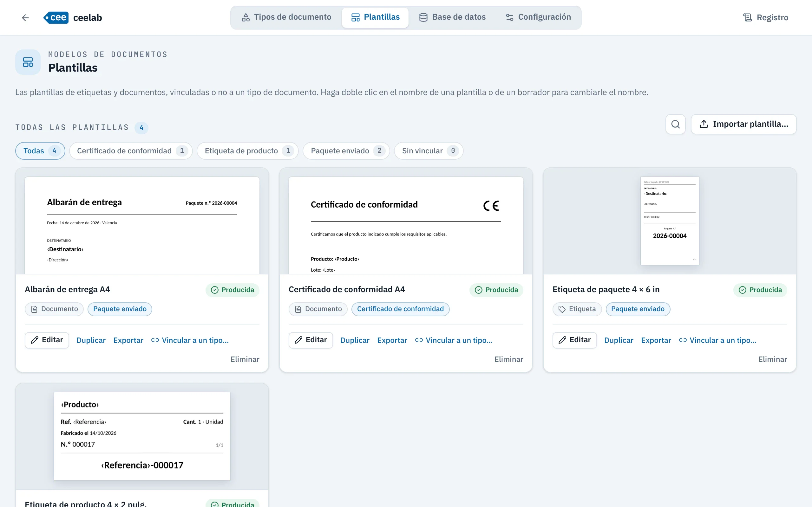Open the Etiqueta de producto preview thumbnail
The width and height of the screenshot is (812, 507).
click(142, 436)
